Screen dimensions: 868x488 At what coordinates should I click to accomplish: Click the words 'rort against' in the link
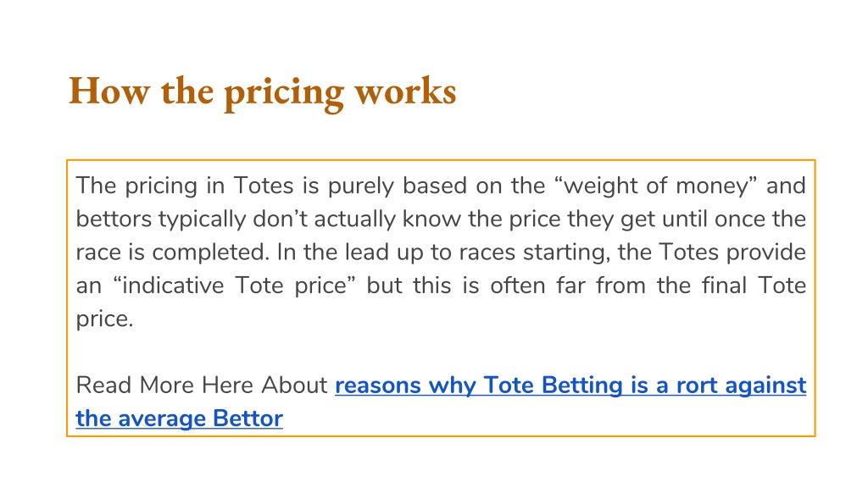click(x=741, y=385)
